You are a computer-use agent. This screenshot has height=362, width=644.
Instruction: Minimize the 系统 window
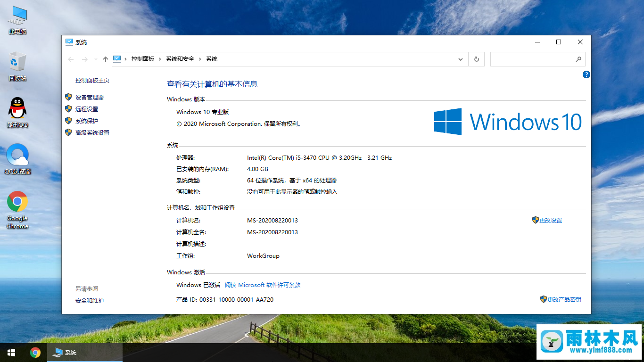coord(537,42)
